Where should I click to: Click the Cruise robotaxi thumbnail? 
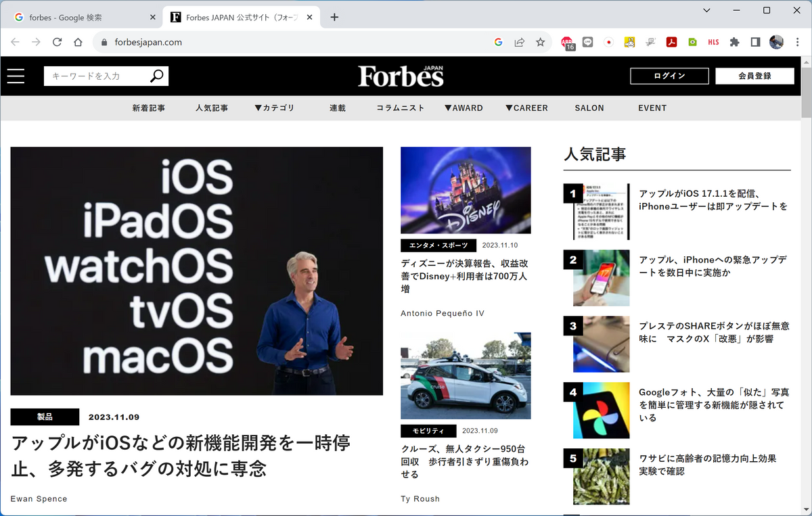pyautogui.click(x=466, y=375)
